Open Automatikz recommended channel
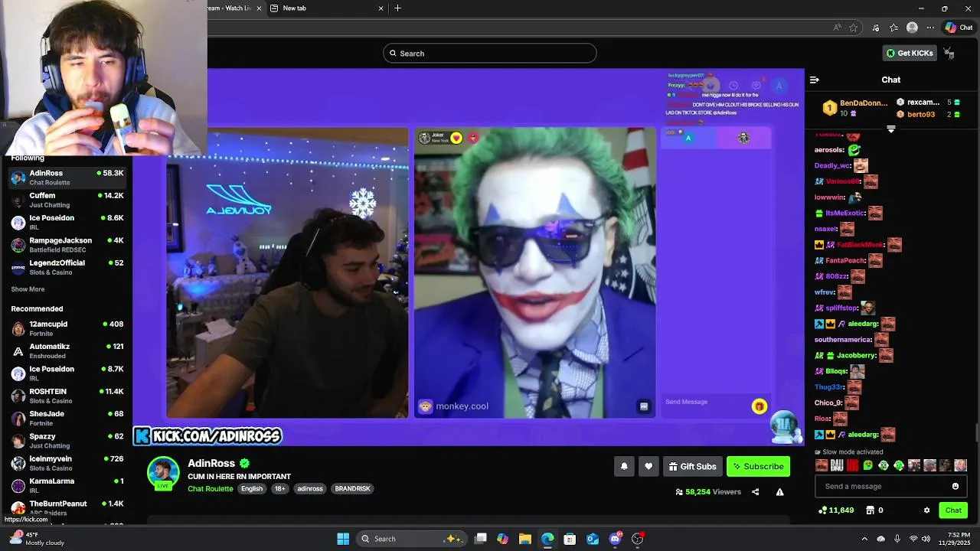The height and width of the screenshot is (551, 980). click(67, 350)
